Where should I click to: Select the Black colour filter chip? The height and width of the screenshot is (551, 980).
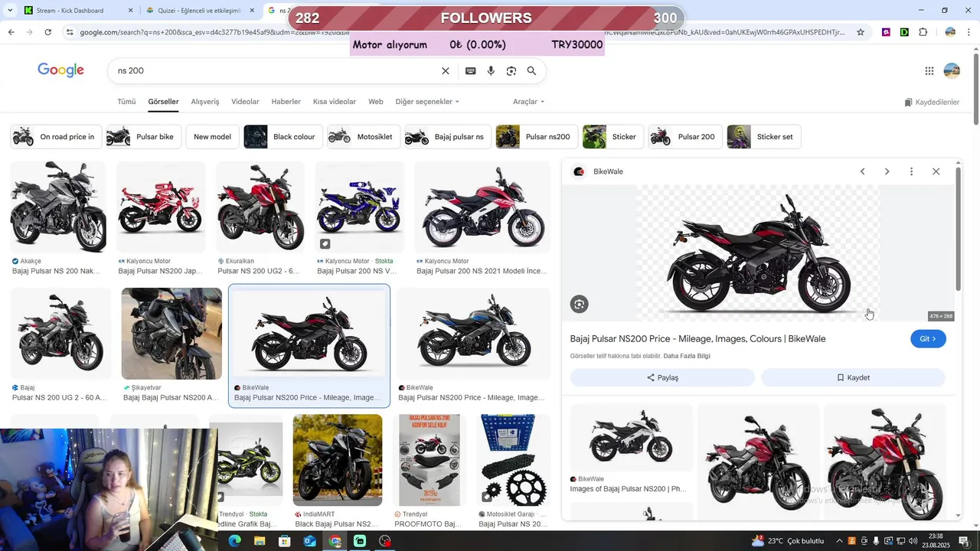click(x=283, y=137)
